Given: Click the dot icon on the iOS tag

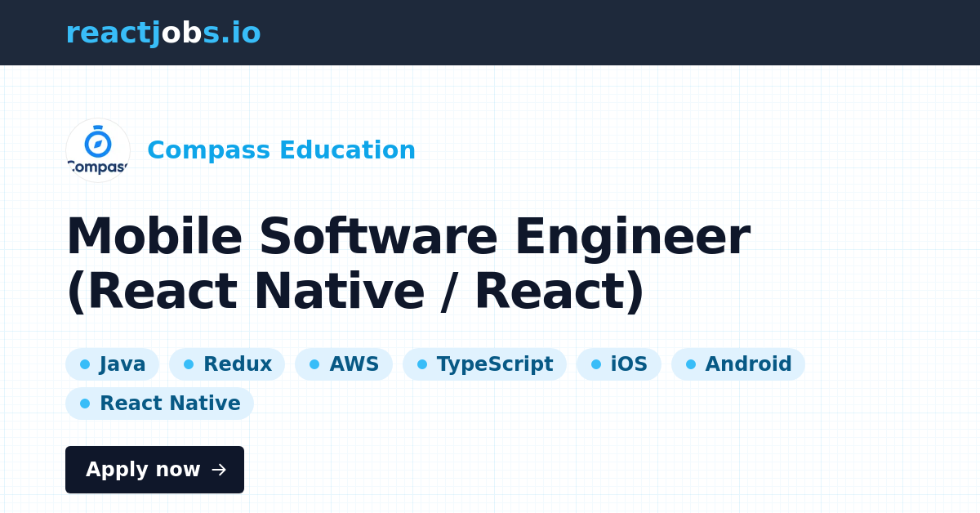Looking at the screenshot, I should (595, 364).
